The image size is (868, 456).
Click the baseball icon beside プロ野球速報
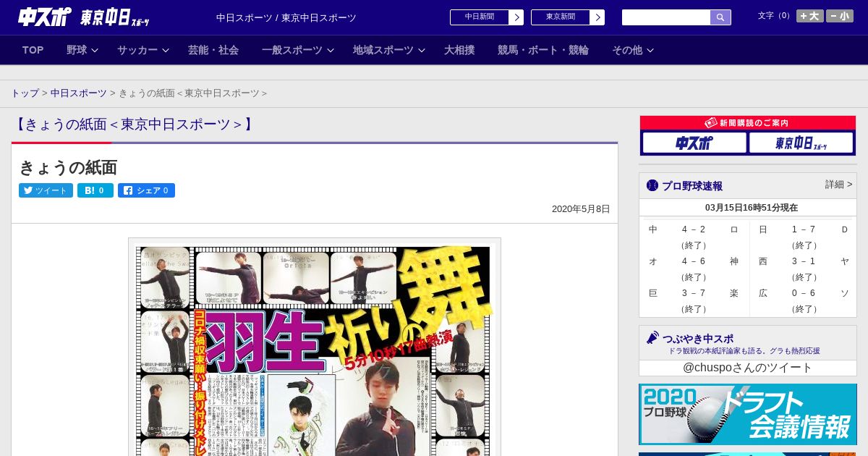[652, 185]
